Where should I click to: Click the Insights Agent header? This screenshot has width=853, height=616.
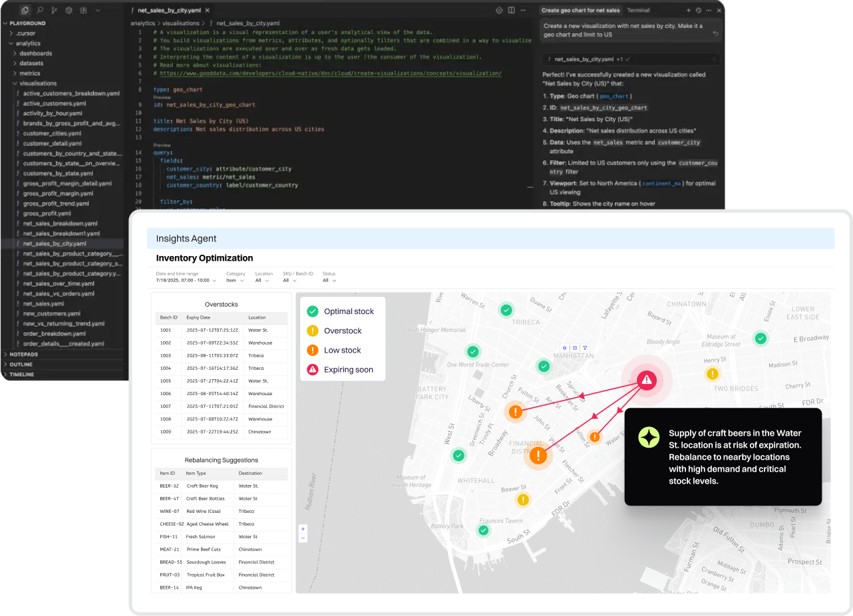(x=185, y=238)
